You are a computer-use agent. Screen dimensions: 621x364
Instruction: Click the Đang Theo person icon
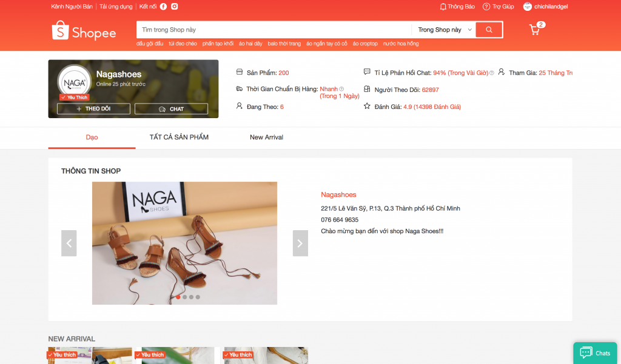coord(239,106)
